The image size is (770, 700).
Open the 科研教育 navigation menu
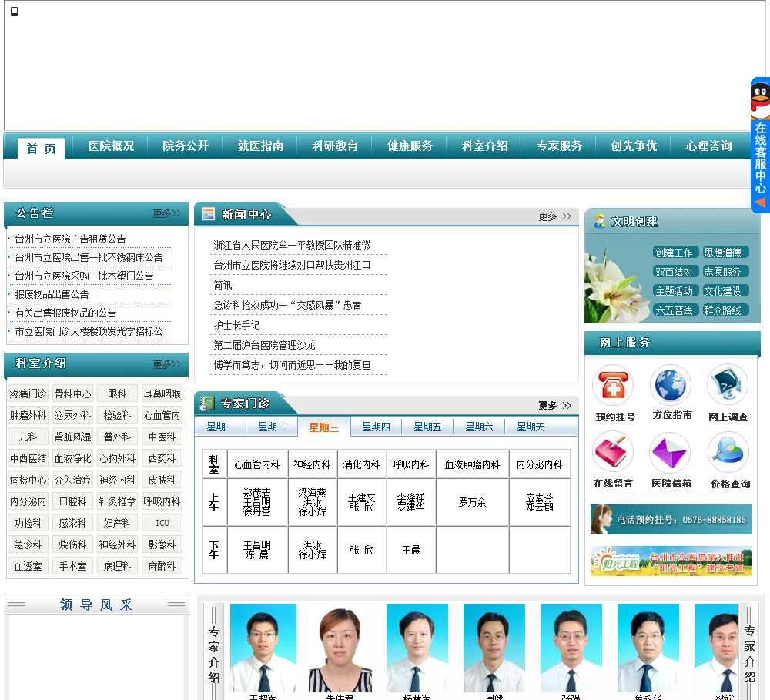tap(335, 146)
